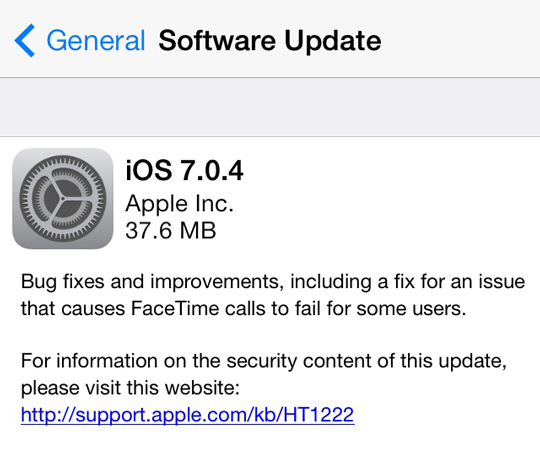Viewport: 540px width, 459px height.
Task: Tap the blue back chevron arrow
Action: 24,40
